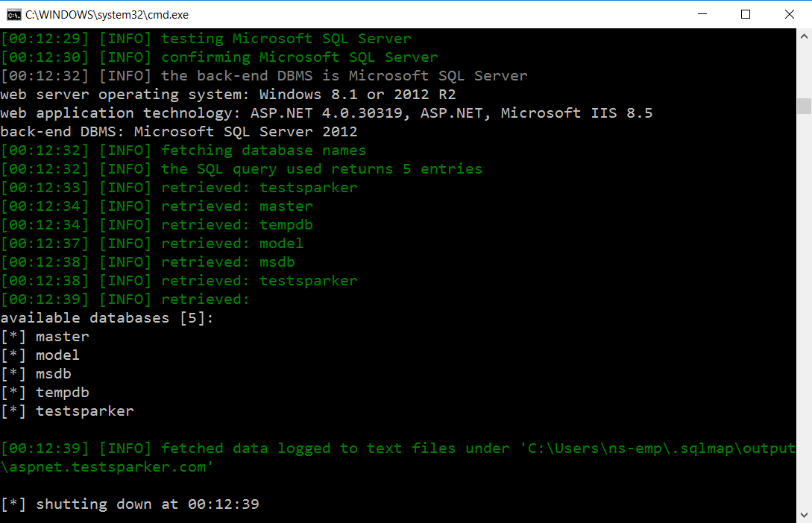
Task: Click the 'shutting down at 00:12:39' line
Action: coord(147,504)
